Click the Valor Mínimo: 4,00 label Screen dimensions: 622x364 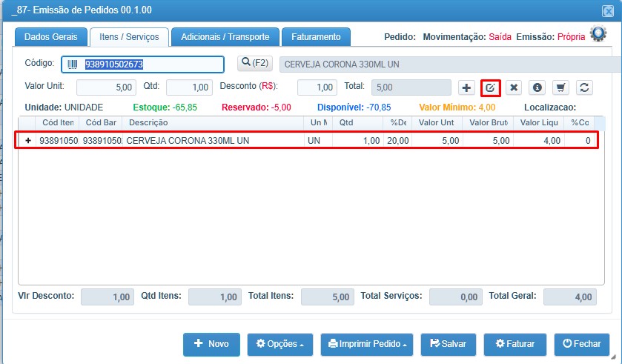[457, 107]
